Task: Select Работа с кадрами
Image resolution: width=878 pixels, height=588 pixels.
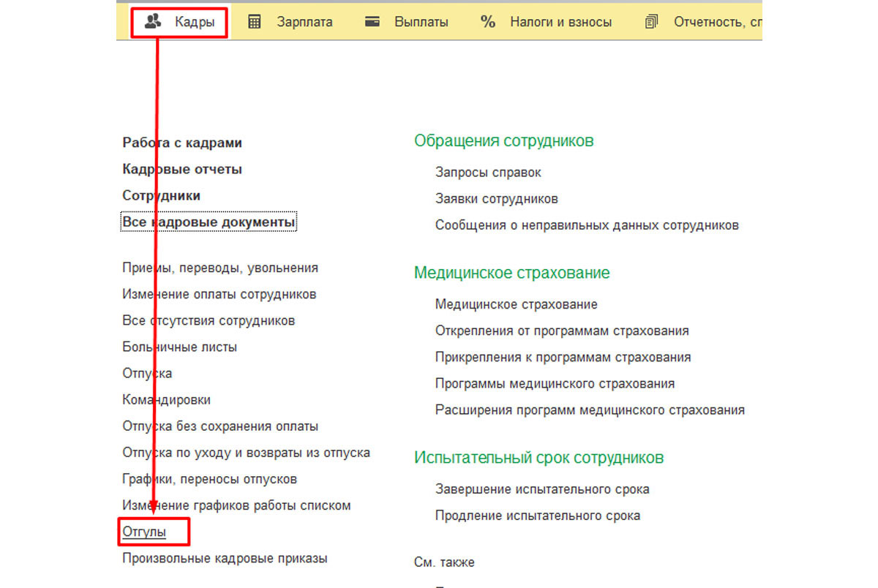Action: click(x=182, y=143)
